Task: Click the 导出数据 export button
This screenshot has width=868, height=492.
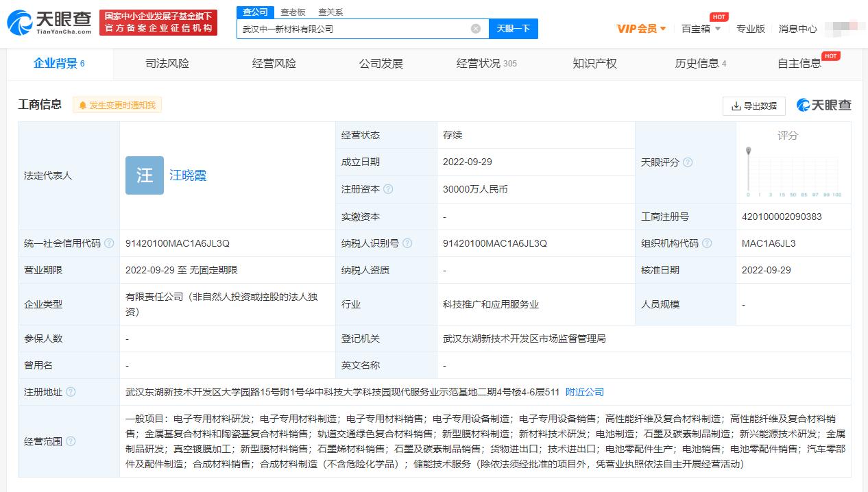Action: click(754, 106)
